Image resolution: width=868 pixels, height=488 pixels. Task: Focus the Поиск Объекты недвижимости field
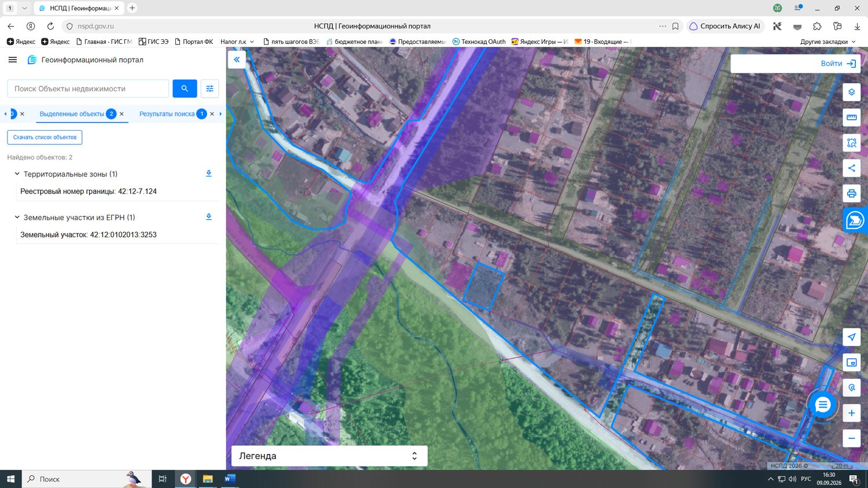point(88,88)
